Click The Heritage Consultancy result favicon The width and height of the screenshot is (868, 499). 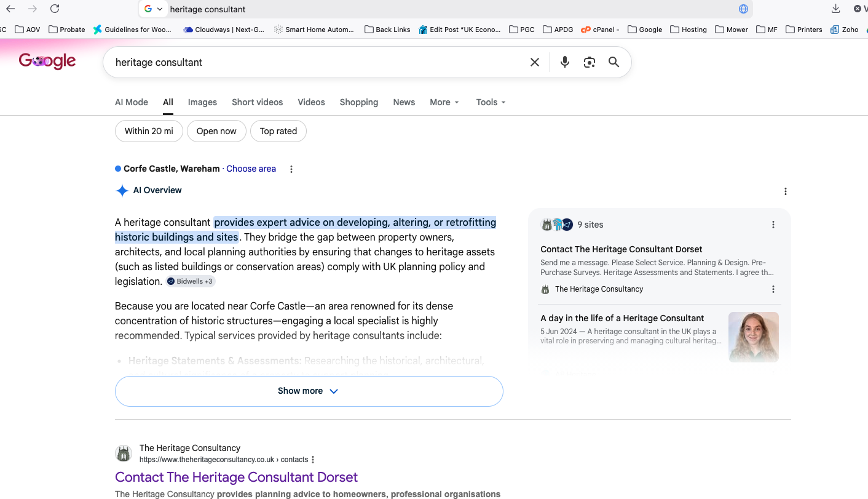pos(124,454)
